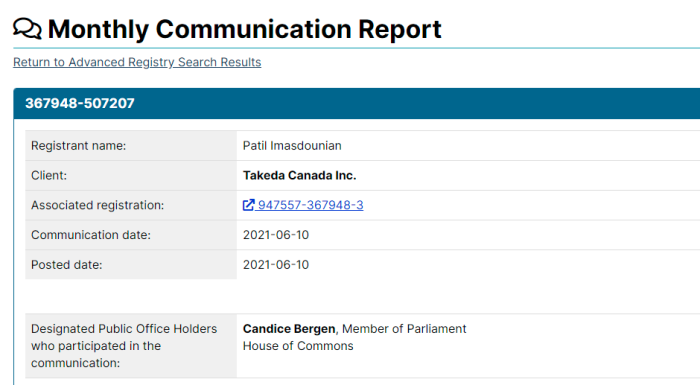Click the blue report header bar
This screenshot has width=700, height=385.
click(x=357, y=103)
